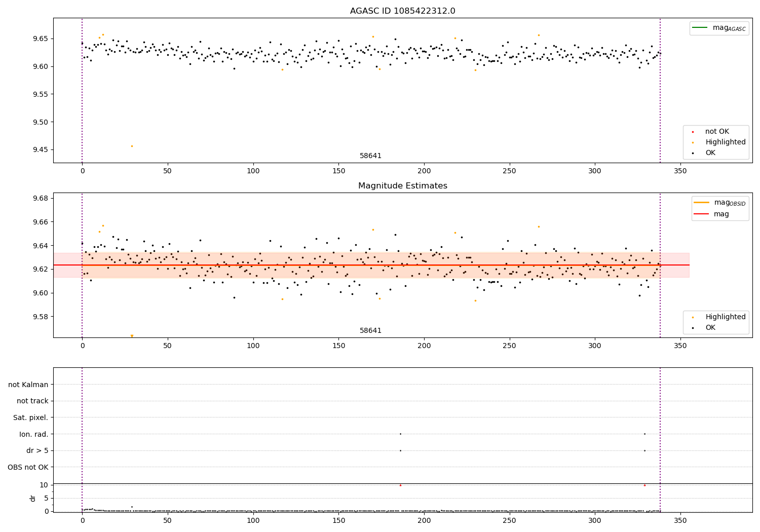
Task: Click the '58641' label in top plot
Action: tap(370, 156)
